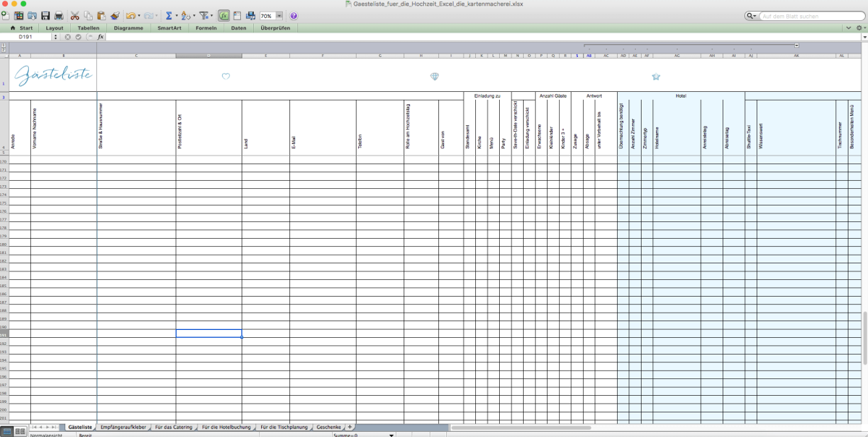The image size is (868, 437).
Task: Click the Hotel header cell
Action: click(681, 96)
